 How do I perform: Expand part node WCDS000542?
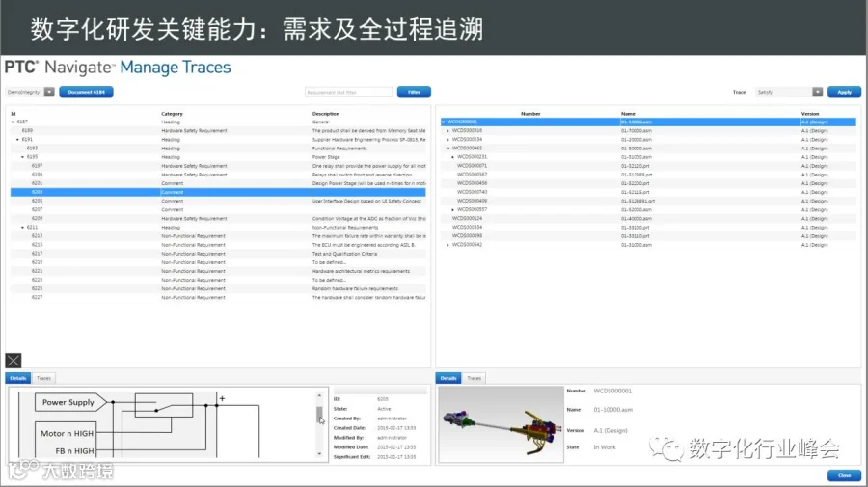tap(448, 245)
